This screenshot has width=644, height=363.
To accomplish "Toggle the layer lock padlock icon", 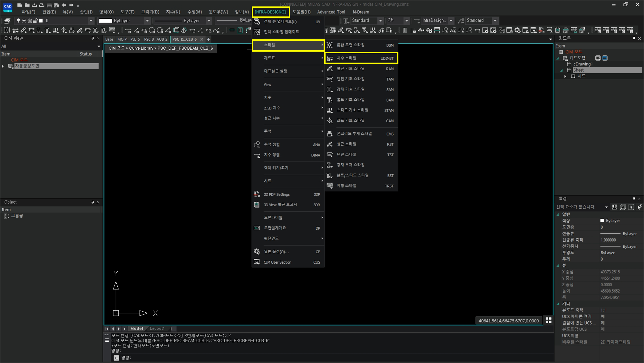I will (x=35, y=21).
